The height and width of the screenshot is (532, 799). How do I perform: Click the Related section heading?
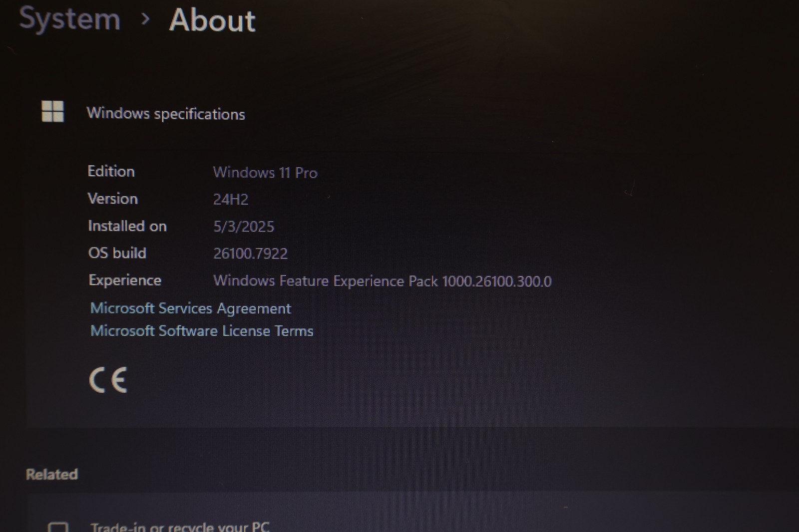tap(52, 474)
